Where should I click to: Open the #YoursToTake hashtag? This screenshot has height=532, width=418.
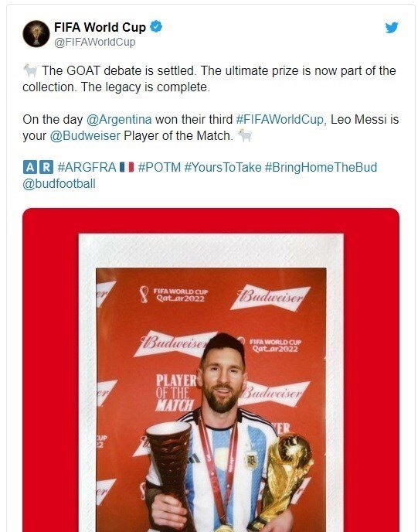223,167
